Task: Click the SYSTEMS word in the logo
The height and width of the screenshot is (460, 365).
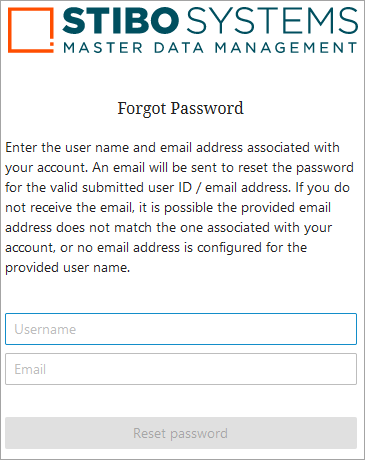Action: [x=272, y=21]
